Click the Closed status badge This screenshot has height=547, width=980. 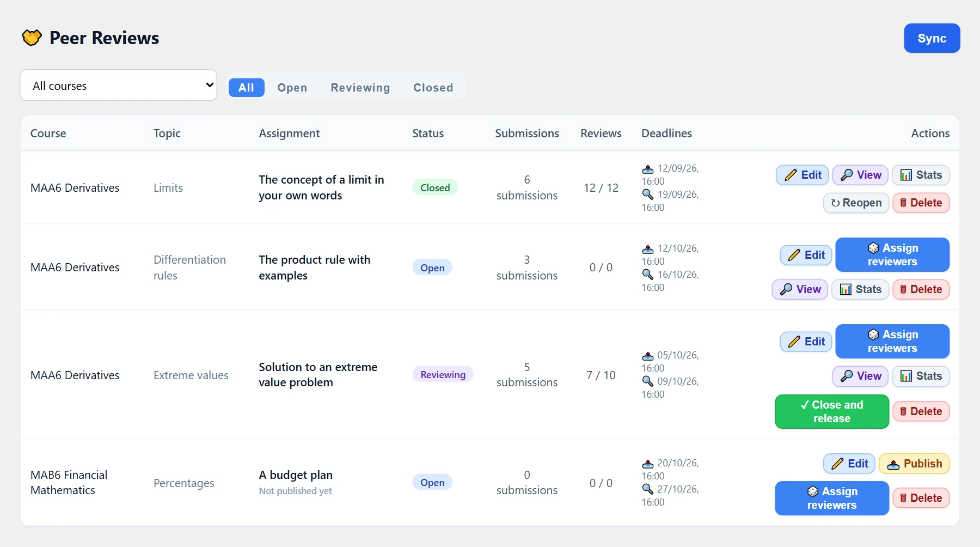click(435, 187)
